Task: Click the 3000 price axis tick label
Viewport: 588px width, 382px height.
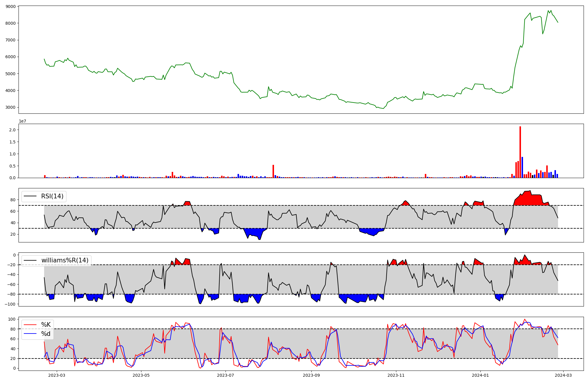Action: coord(11,108)
